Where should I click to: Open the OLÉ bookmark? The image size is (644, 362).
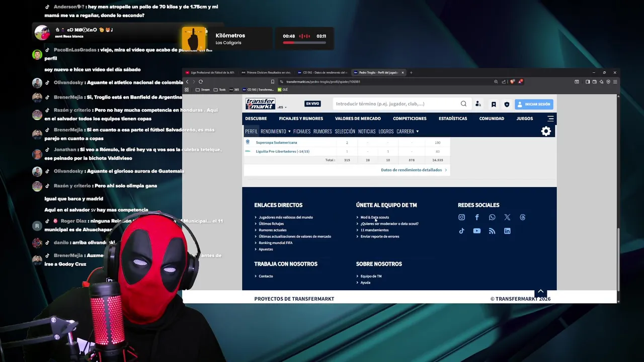tap(282, 89)
